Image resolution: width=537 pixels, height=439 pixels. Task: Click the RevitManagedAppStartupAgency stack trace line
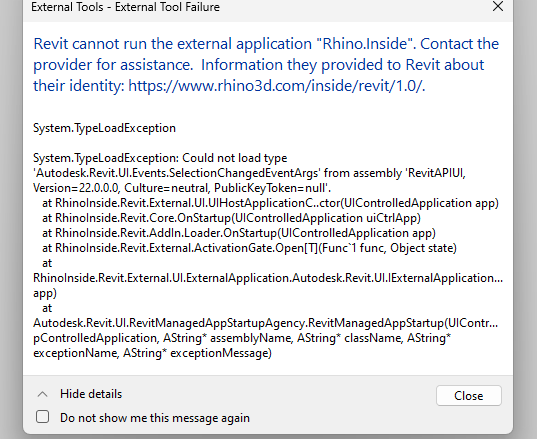265,323
